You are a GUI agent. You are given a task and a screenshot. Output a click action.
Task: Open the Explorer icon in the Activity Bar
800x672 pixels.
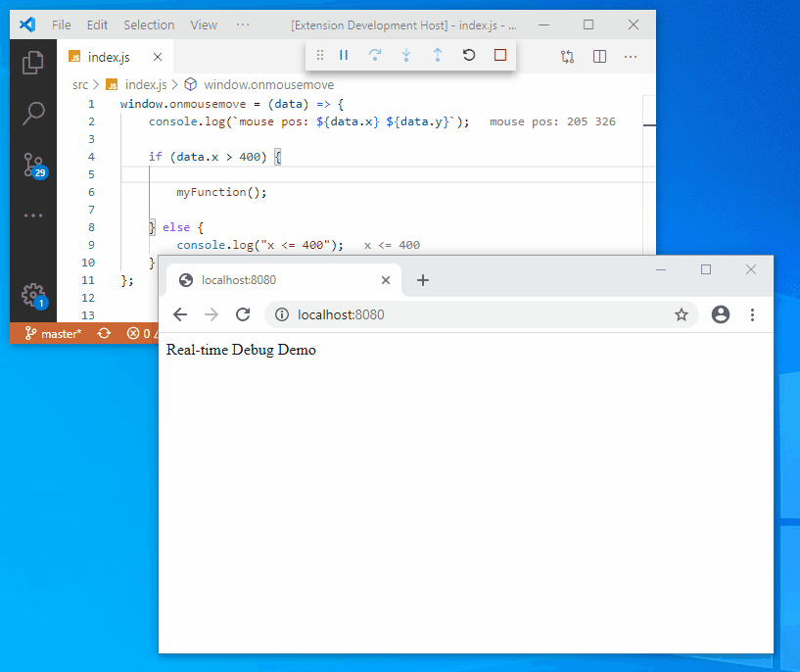32,61
